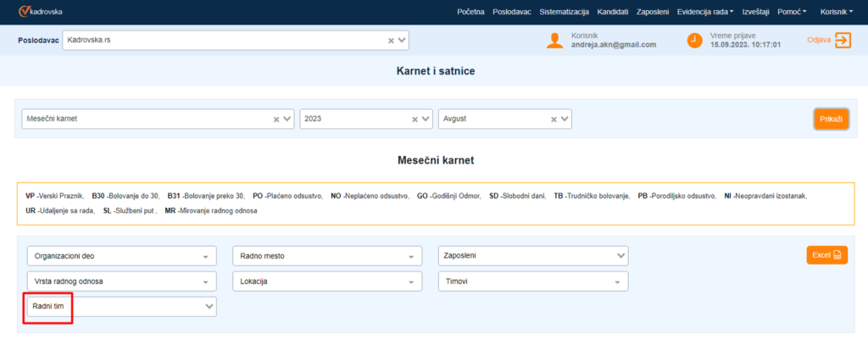Screen dimensions: 868x340
Task: Click the clock icon near Vreme prijave
Action: pos(693,40)
